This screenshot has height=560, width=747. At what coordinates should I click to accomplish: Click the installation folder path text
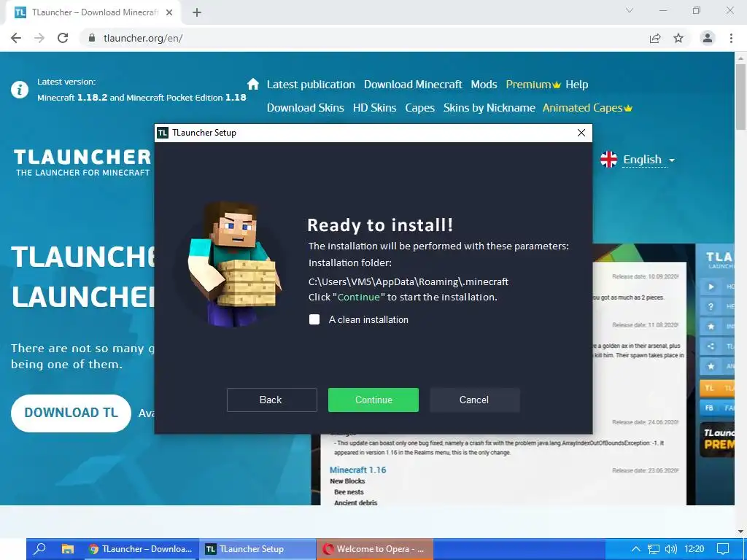tap(409, 281)
